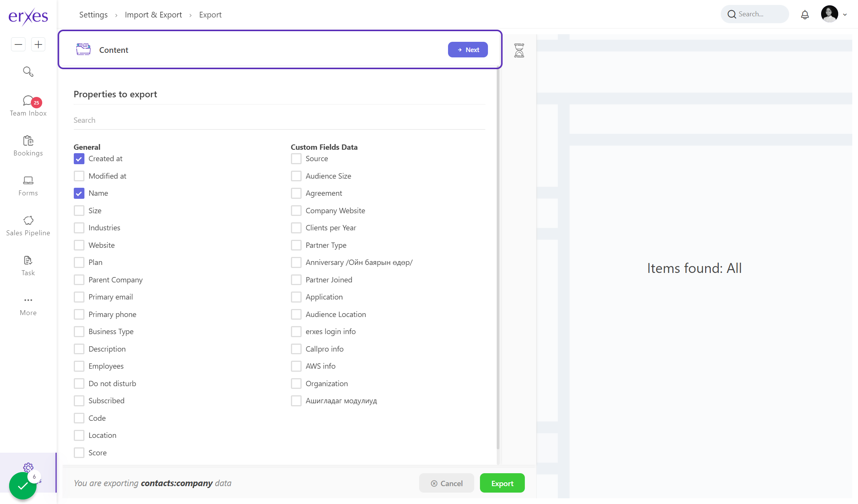Click the plus expand sidebar button
This screenshot has height=504, width=858.
38,44
